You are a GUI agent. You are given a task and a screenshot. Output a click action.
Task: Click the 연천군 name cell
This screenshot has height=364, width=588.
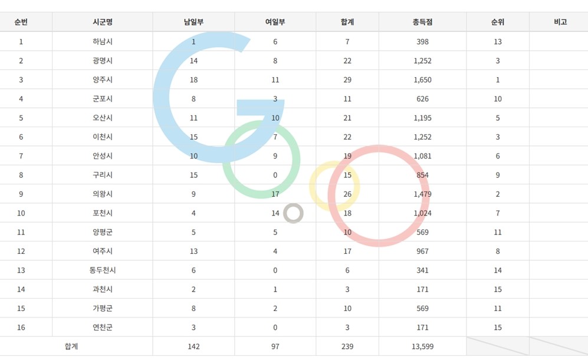tap(103, 327)
